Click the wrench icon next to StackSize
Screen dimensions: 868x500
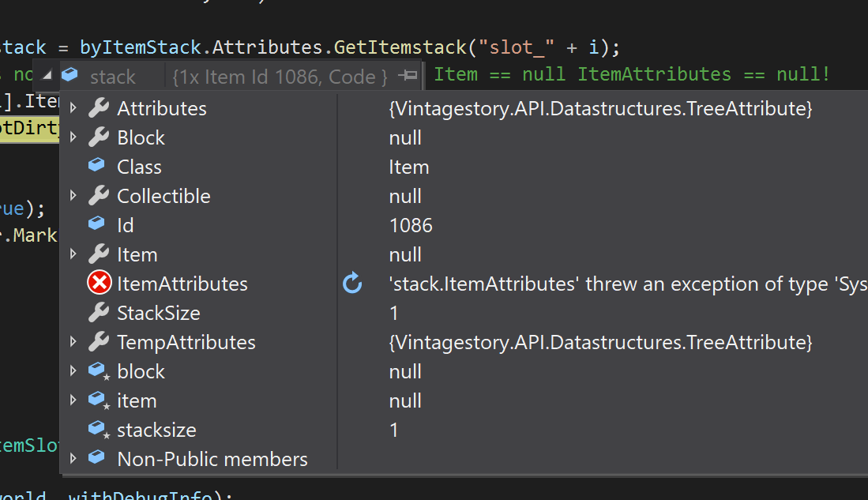tap(99, 313)
